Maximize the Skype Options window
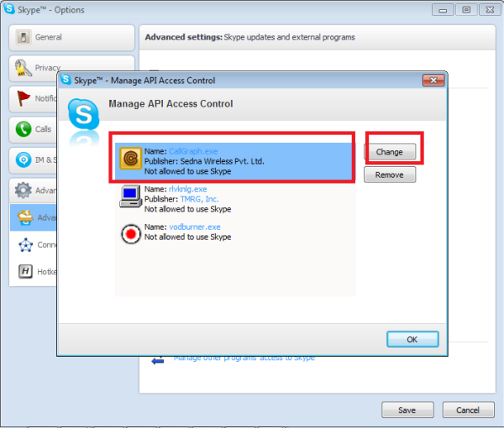The height and width of the screenshot is (428, 504). [466, 9]
